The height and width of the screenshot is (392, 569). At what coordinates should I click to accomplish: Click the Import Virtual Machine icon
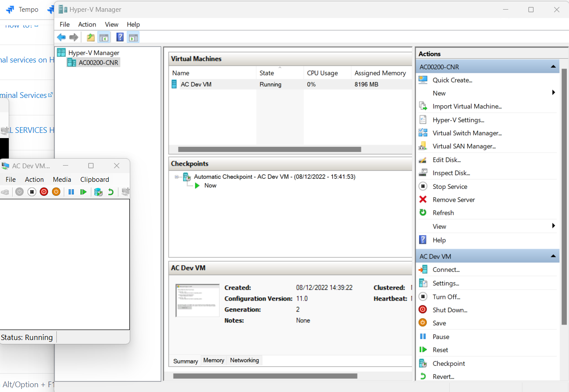point(423,106)
